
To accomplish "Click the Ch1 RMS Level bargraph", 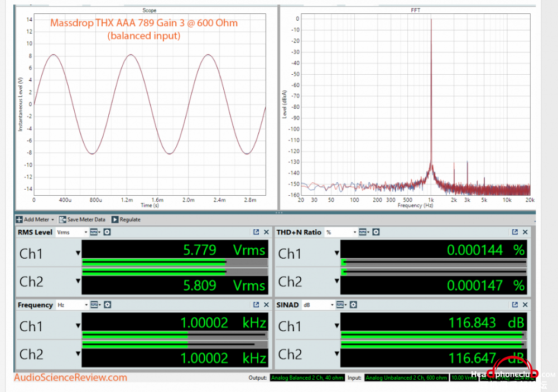I will click(175, 263).
